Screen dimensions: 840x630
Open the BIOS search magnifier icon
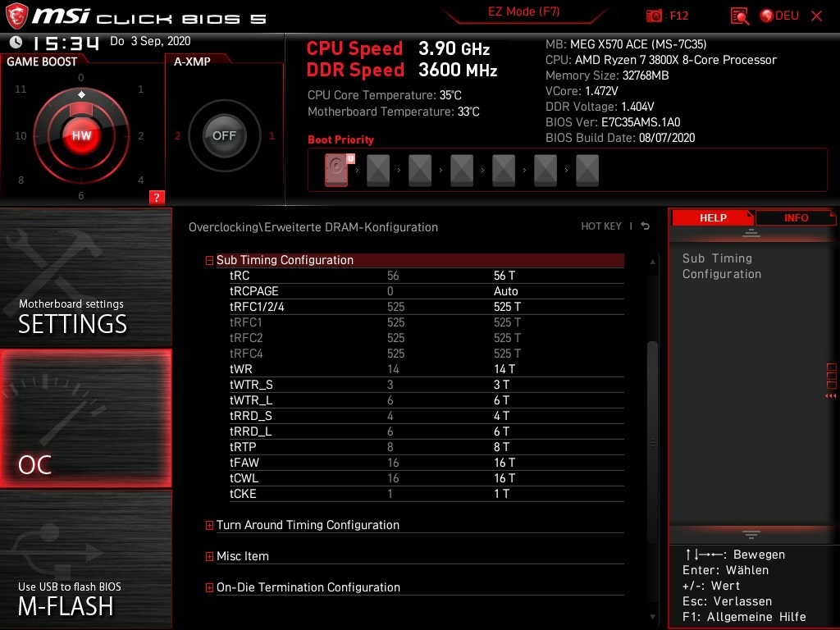point(739,16)
